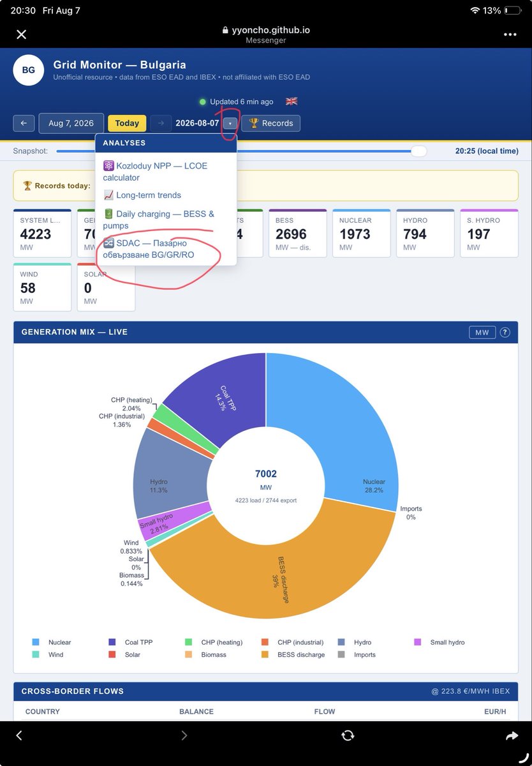Toggle Imports series in the chart legend
Viewport: 532px width, 766px height.
point(357,654)
